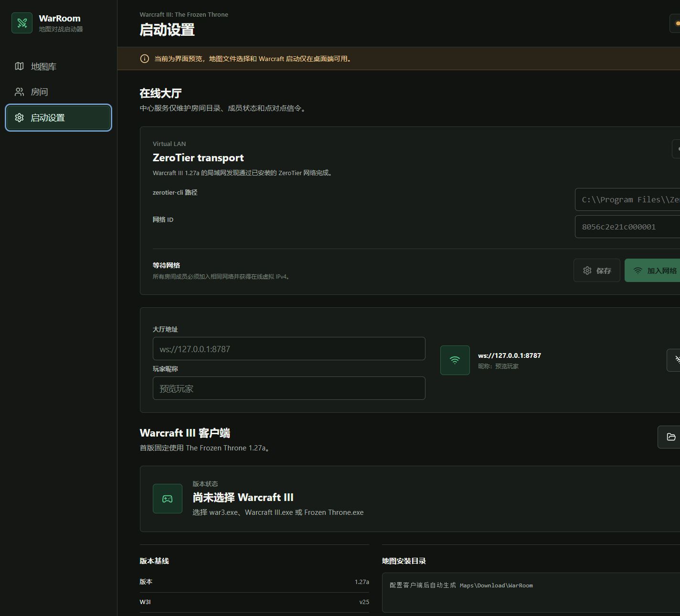The height and width of the screenshot is (616, 680).
Task: Click the green wifi connection status icon
Action: (x=455, y=360)
